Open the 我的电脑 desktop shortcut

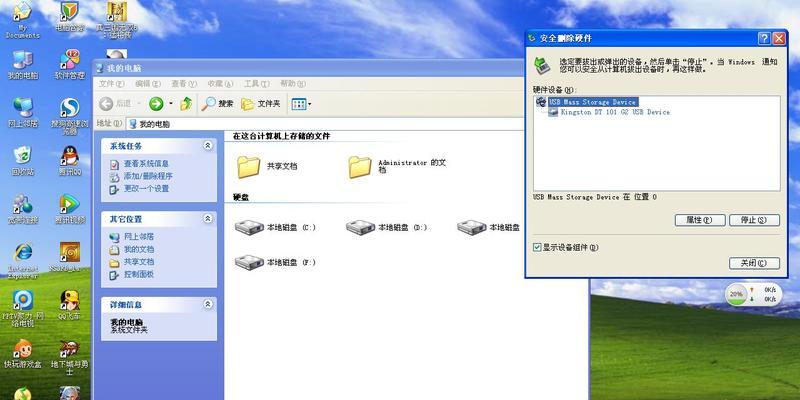(x=22, y=65)
